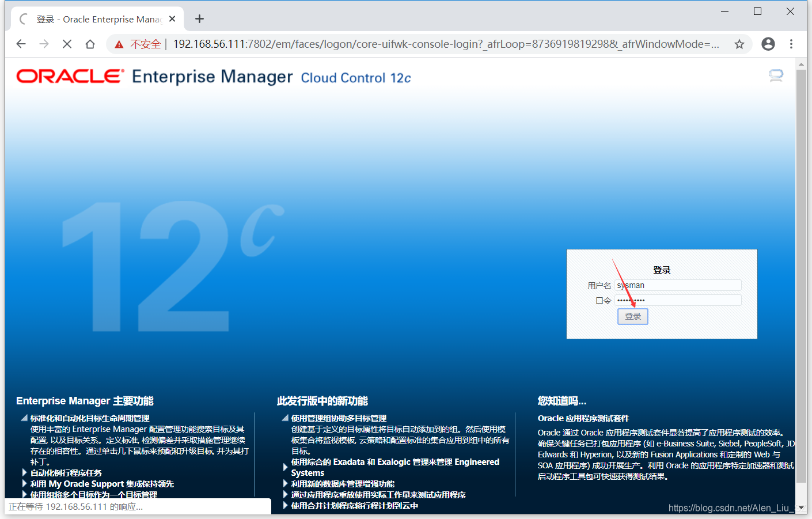Collapse 使用管理组协助多目标管理 section

285,418
